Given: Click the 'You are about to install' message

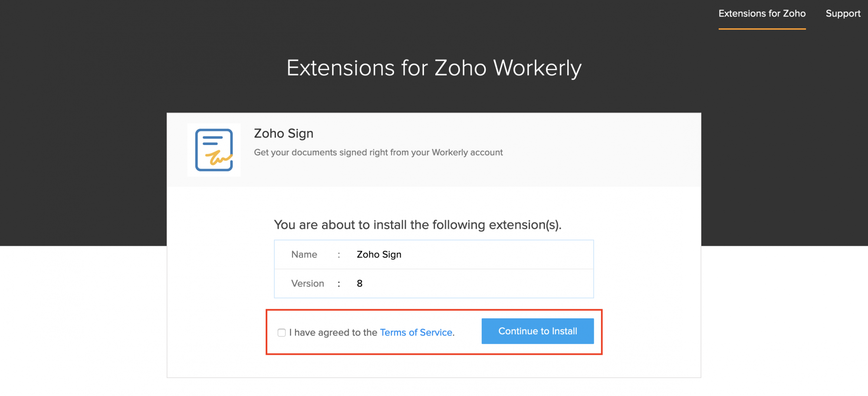Looking at the screenshot, I should (x=418, y=225).
